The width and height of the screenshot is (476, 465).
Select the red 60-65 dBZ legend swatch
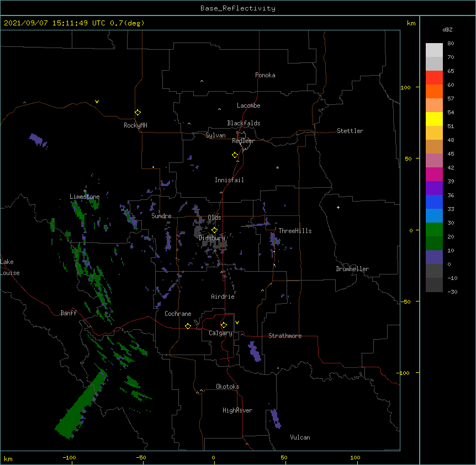(434, 77)
